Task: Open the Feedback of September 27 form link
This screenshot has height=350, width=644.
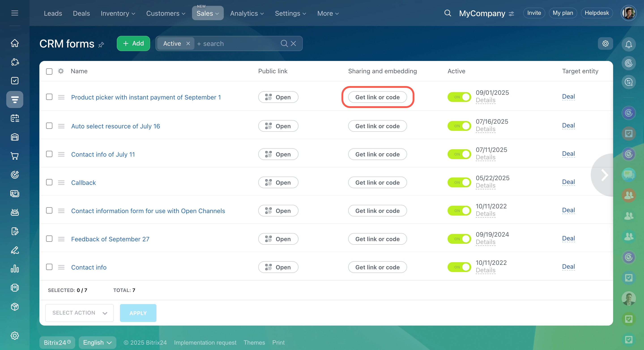Action: pos(110,239)
